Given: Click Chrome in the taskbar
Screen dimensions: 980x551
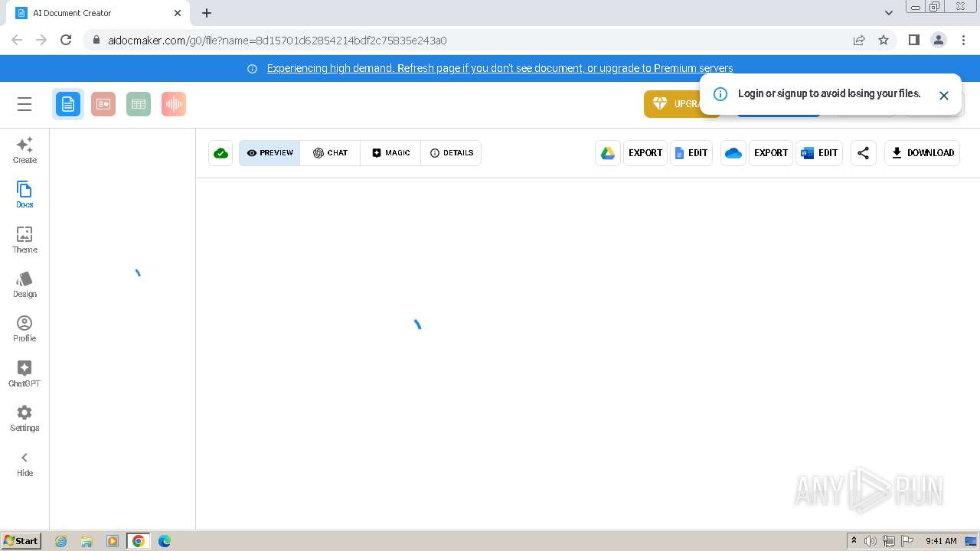Looking at the screenshot, I should [x=139, y=541].
